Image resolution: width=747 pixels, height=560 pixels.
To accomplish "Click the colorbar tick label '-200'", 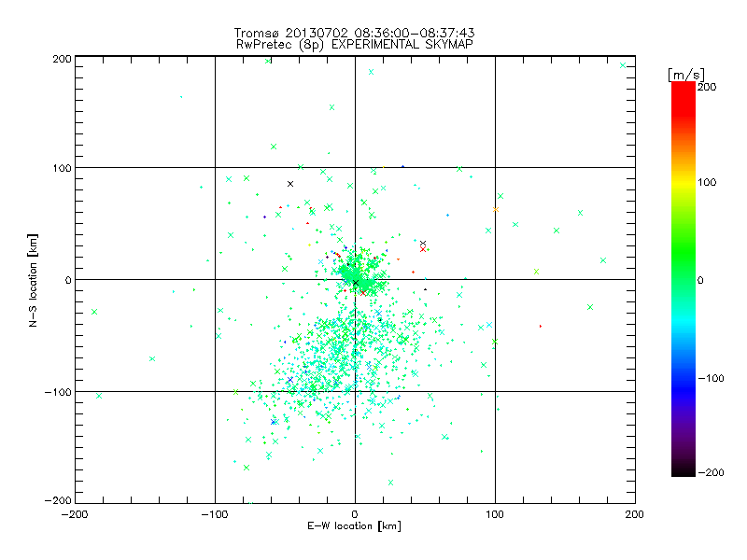I will click(711, 472).
